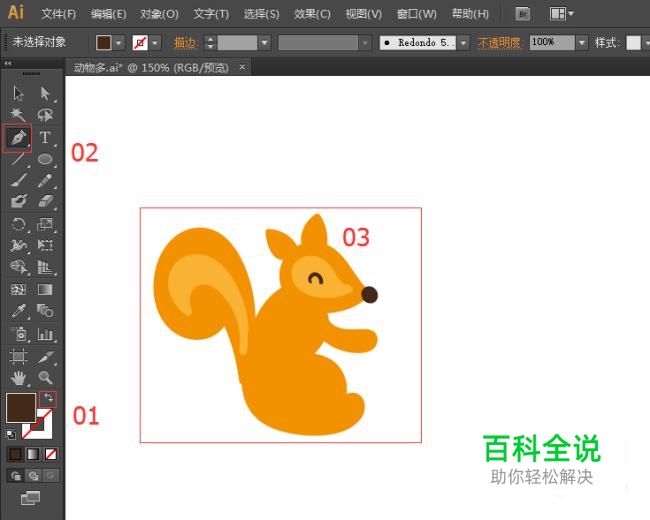This screenshot has width=650, height=520.
Task: Click the stroke weight stepper arrows
Action: (210, 42)
